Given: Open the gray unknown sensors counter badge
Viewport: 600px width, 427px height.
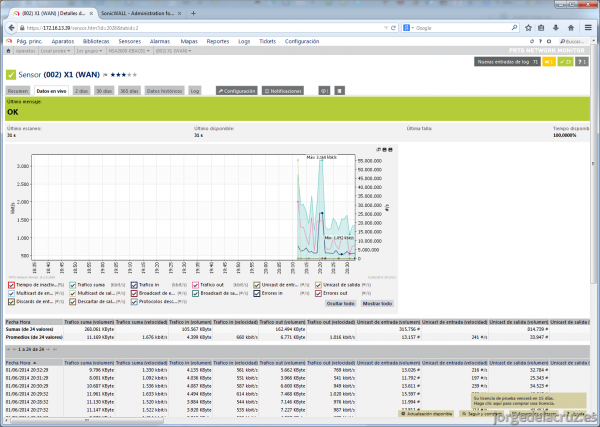Looking at the screenshot, I should 582,62.
